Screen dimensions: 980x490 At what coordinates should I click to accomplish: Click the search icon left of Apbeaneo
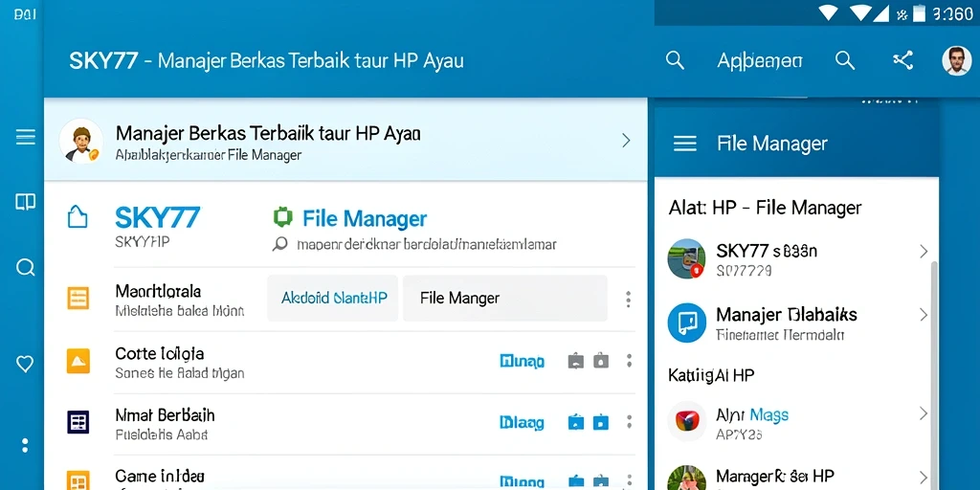tap(675, 60)
